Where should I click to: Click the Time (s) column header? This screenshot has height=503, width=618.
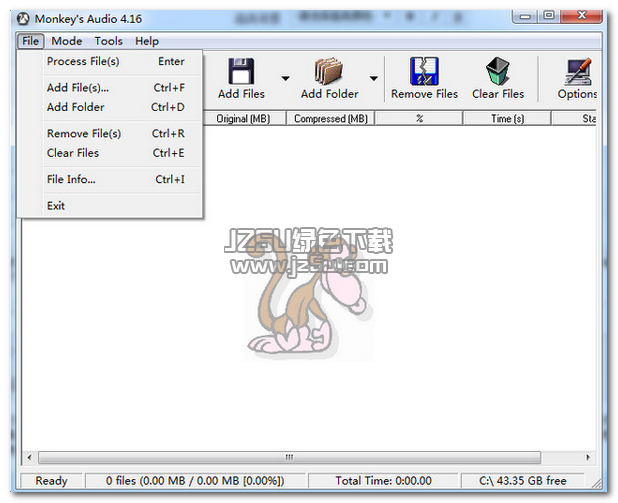tap(507, 118)
